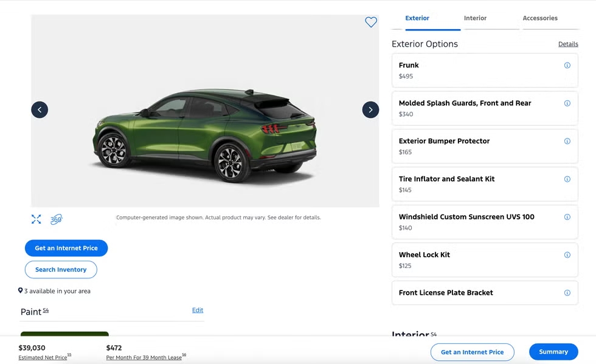Click the Get an Internet Price button
Viewport: 596px width, 364px height.
66,248
